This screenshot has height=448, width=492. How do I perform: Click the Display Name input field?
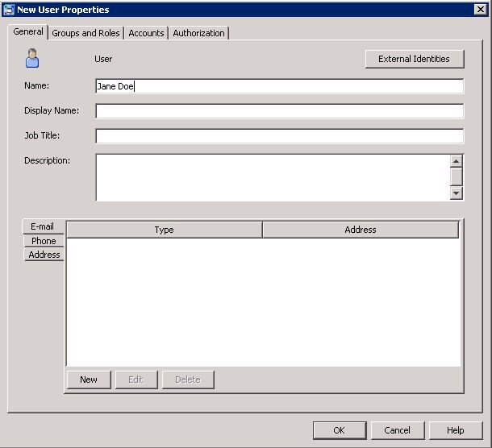(280, 111)
